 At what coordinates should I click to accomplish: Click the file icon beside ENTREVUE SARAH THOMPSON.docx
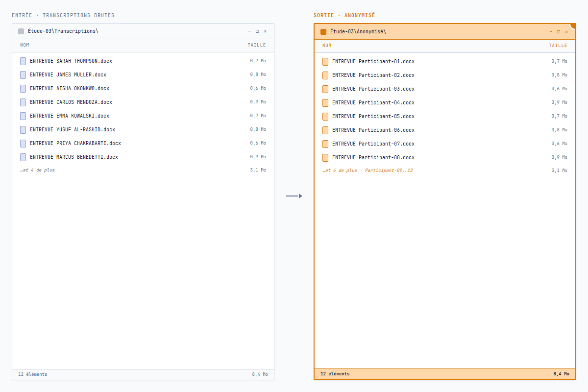pyautogui.click(x=23, y=61)
